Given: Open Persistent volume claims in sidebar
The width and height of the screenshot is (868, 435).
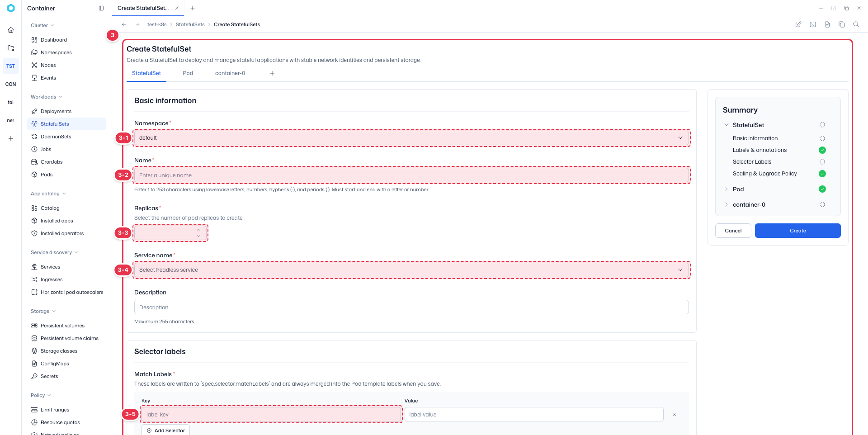Looking at the screenshot, I should pos(66,338).
